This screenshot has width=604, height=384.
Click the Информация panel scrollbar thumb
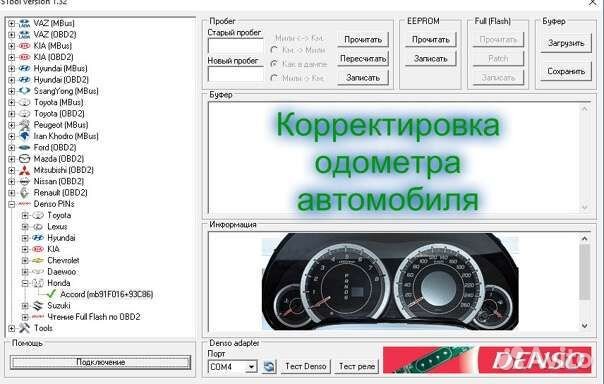click(584, 272)
